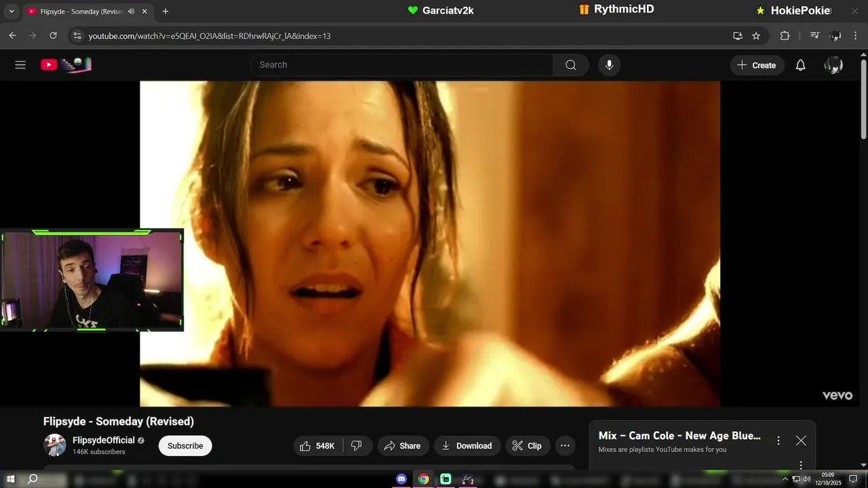Open Windows notification center
This screenshot has height=488, width=868.
853,479
